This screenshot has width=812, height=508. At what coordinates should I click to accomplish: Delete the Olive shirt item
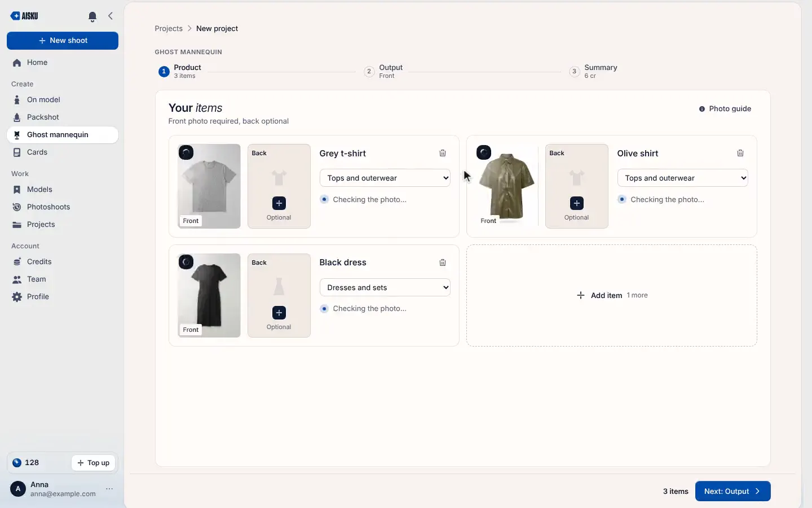click(x=740, y=153)
